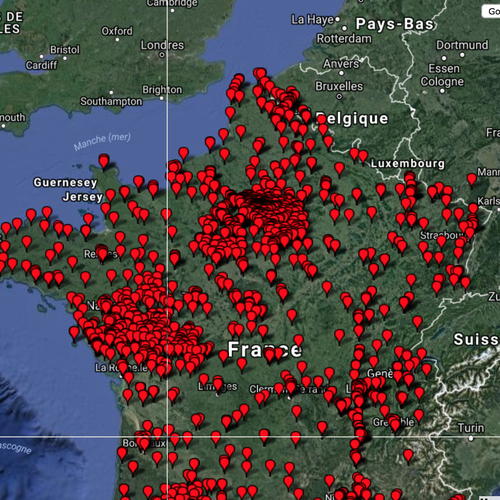Click the France country label
The height and width of the screenshot is (500, 500).
(265, 350)
